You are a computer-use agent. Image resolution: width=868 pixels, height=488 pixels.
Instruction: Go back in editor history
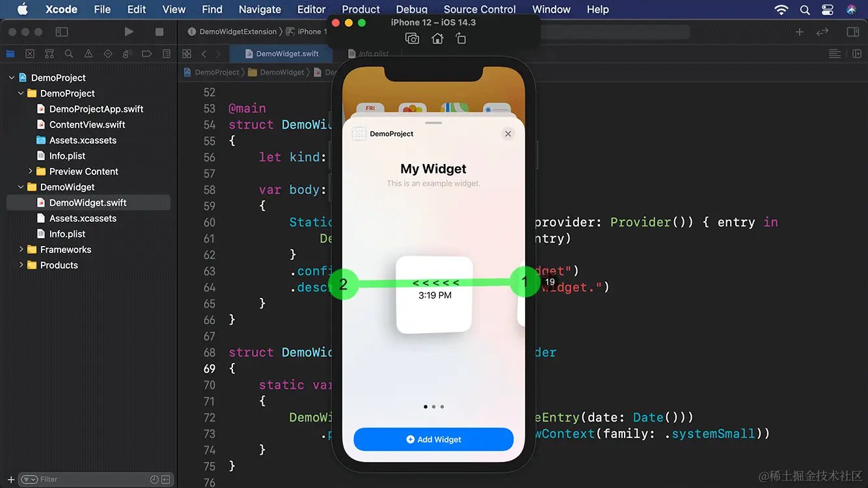[x=204, y=54]
